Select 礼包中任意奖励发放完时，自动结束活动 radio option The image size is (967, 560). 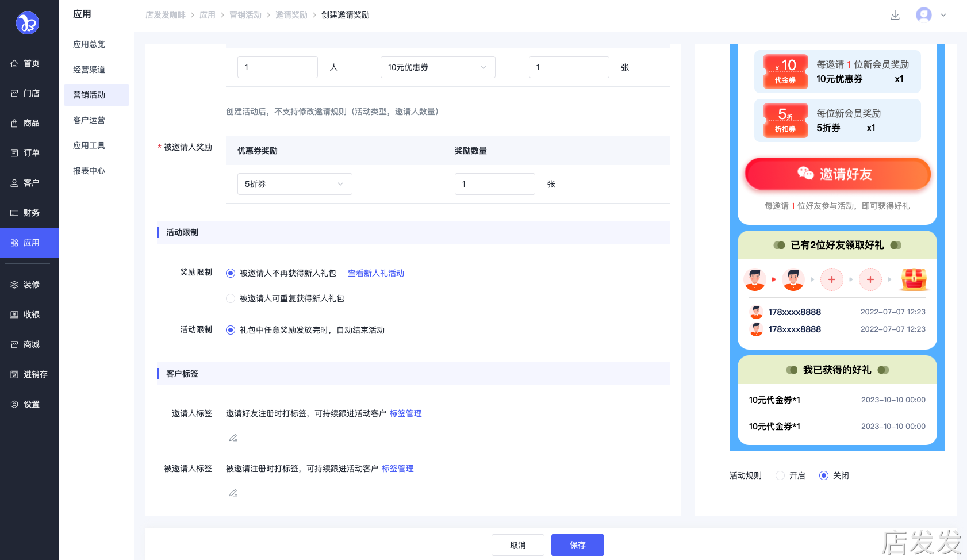(x=231, y=330)
